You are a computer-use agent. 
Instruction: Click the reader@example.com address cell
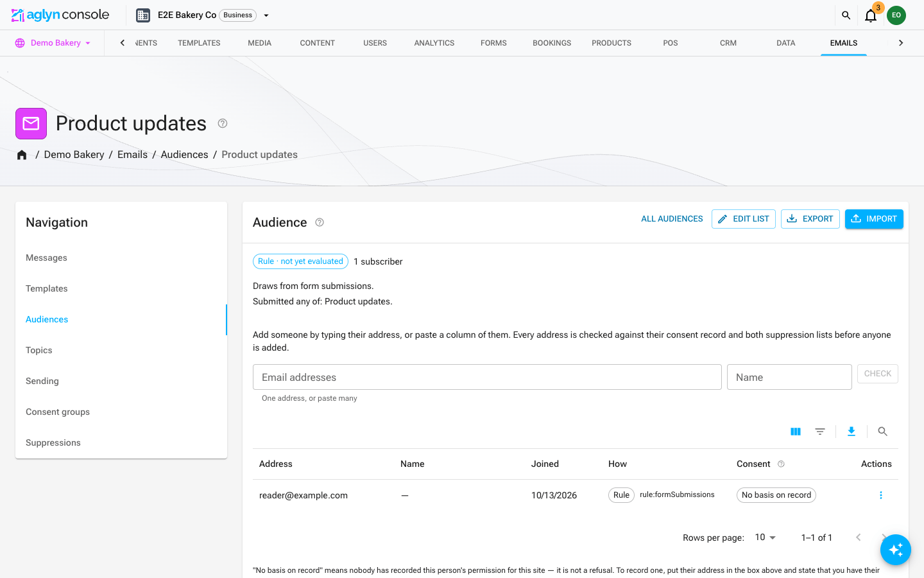coord(304,495)
